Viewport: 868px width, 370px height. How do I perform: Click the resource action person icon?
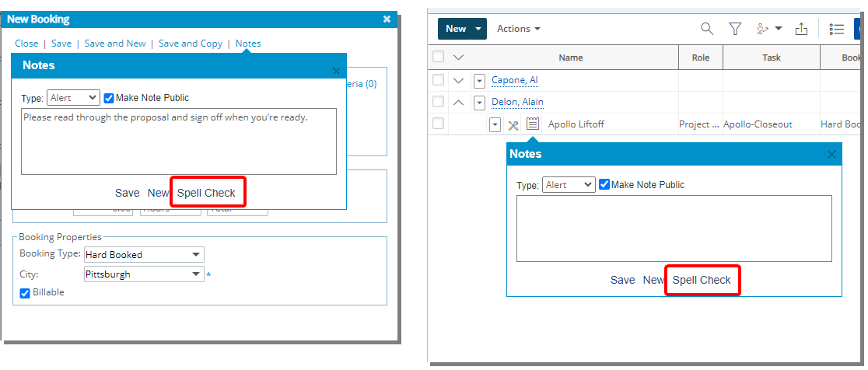pos(763,29)
